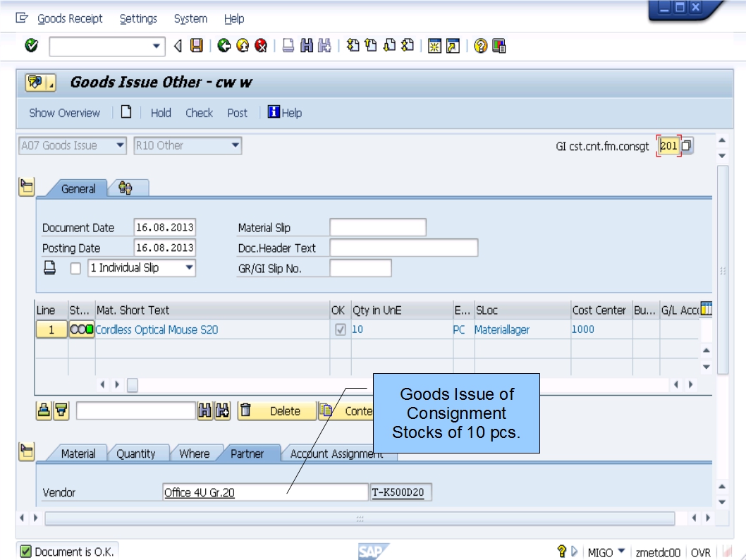The height and width of the screenshot is (560, 746).
Task: Click the red Cancel icon
Action: click(261, 46)
